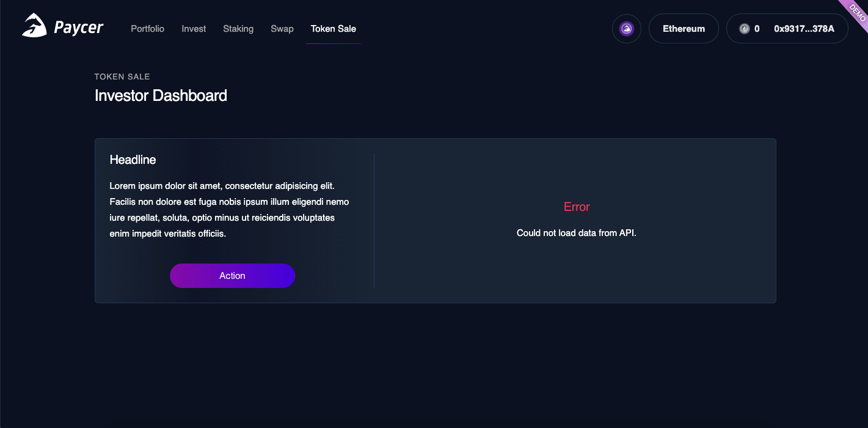Click the Paycer wordmark text

coord(79,28)
